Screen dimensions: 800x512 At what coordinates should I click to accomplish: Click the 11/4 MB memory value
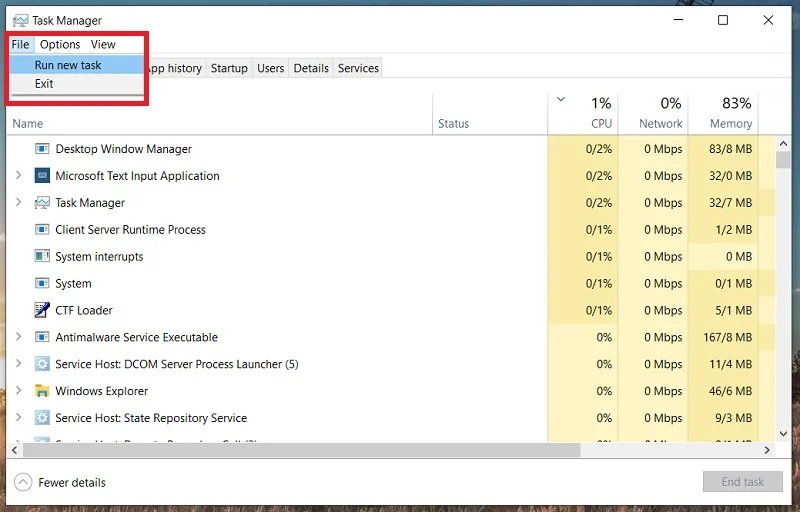pos(731,364)
